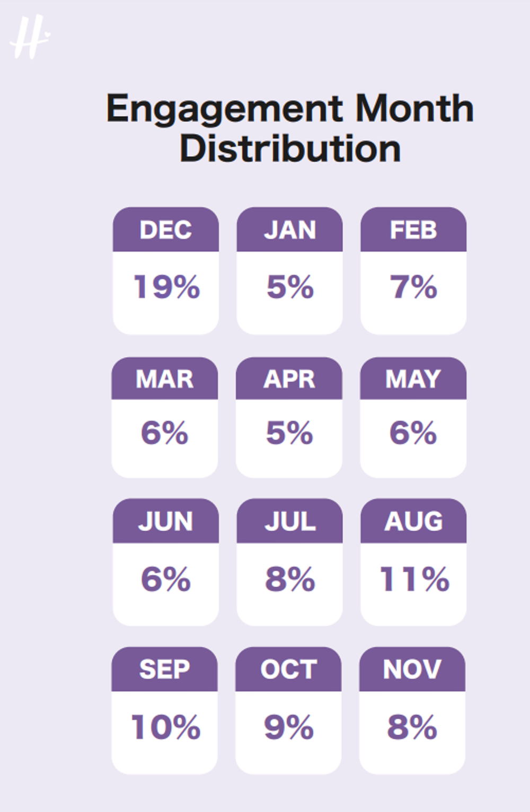The width and height of the screenshot is (530, 812).
Task: Click the 8% value under JUL
Action: (x=290, y=578)
